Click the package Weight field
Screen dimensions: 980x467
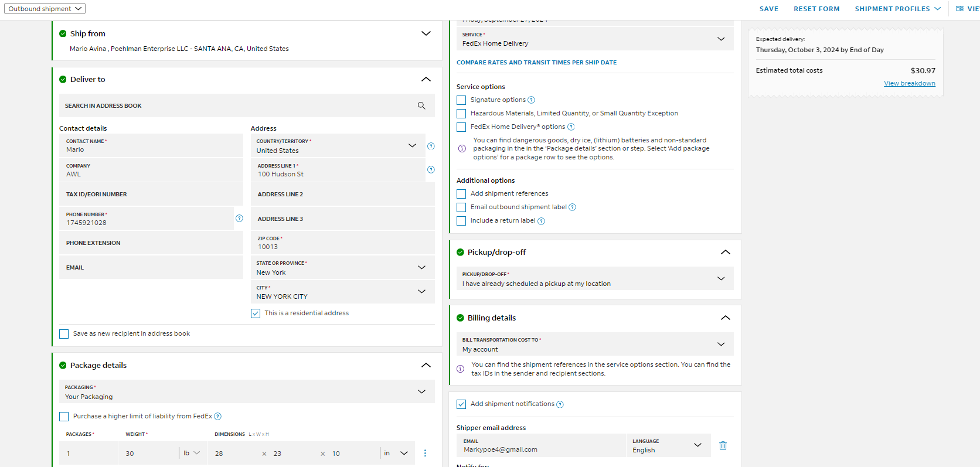coord(148,453)
